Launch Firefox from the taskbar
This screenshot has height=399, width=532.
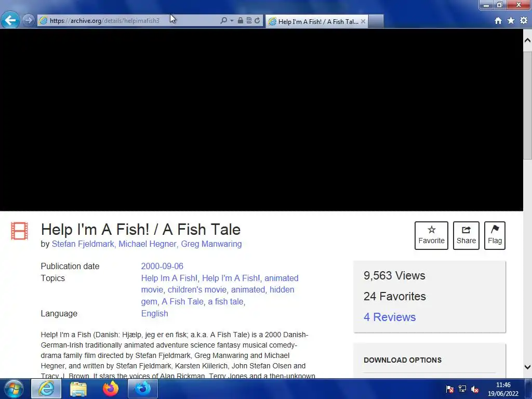[x=111, y=389]
